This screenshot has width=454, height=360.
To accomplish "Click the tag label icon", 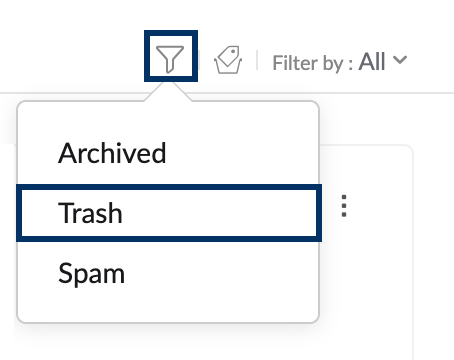I will coord(228,60).
